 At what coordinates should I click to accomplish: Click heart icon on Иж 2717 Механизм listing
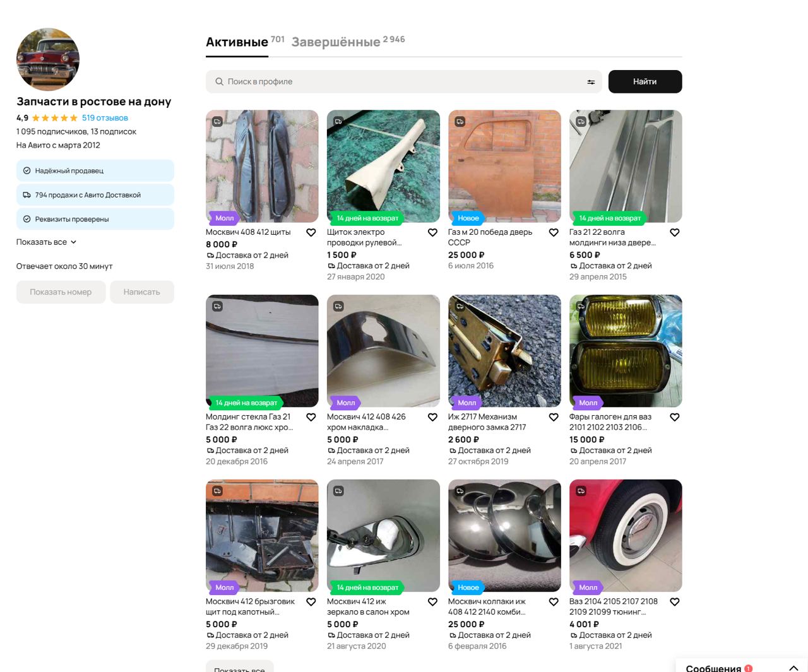click(554, 417)
